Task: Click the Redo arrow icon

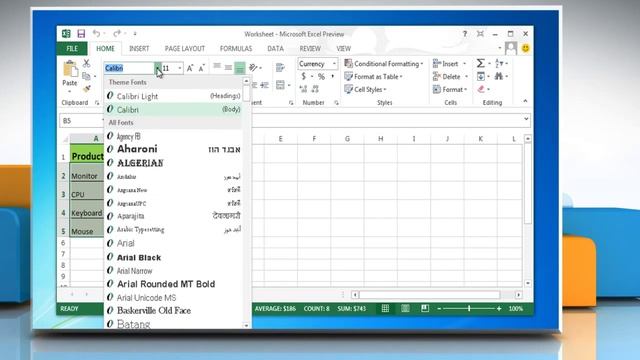Action: point(117,33)
